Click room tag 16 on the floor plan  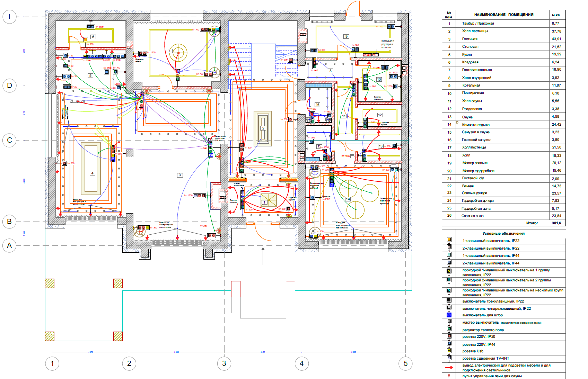click(317, 105)
